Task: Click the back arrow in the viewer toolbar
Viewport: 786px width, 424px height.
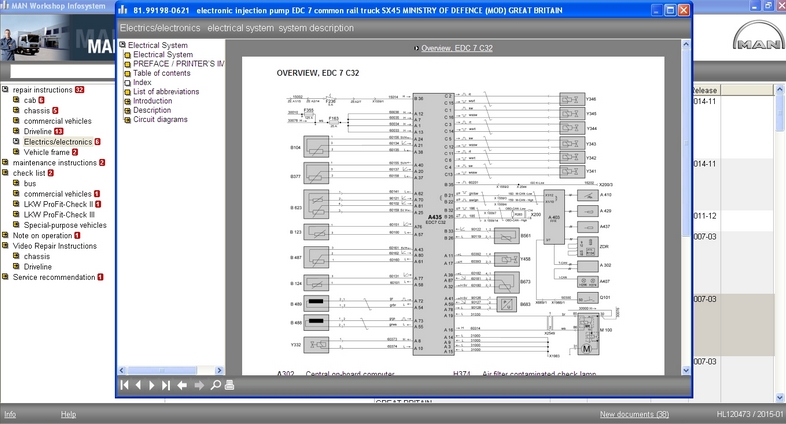Action: (182, 385)
